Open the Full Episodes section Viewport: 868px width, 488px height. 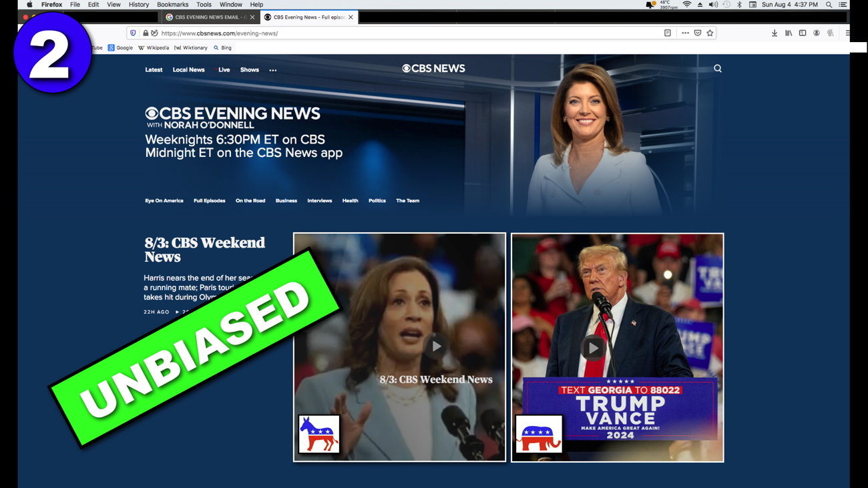pos(209,201)
